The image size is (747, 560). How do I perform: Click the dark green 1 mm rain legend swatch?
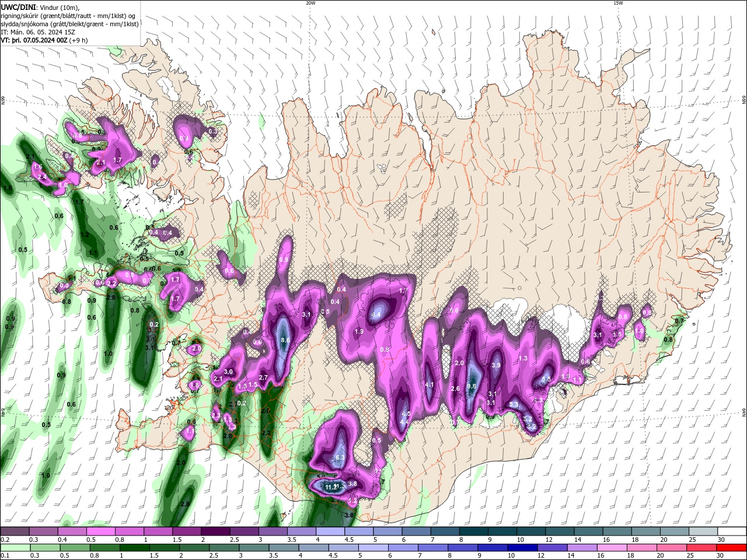pyautogui.click(x=134, y=548)
